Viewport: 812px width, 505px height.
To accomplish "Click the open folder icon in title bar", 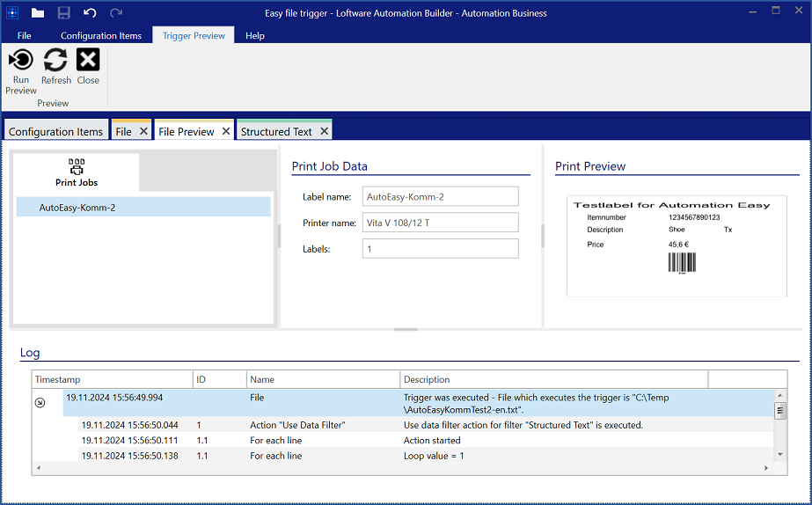I will point(37,12).
